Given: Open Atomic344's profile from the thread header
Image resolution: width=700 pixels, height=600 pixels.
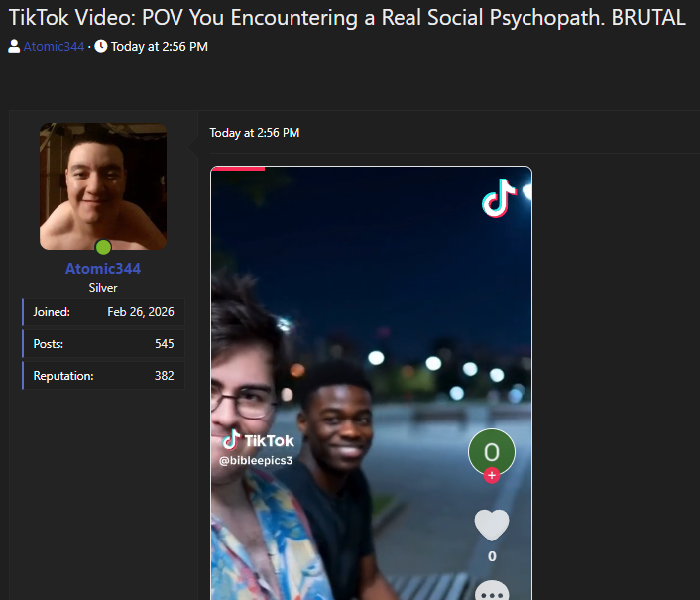Looking at the screenshot, I should (54, 47).
